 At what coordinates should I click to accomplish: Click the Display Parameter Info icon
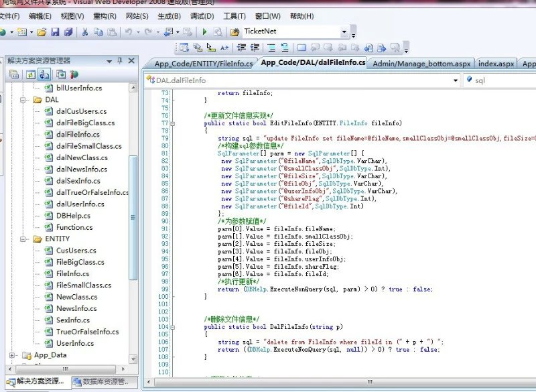click(x=198, y=48)
